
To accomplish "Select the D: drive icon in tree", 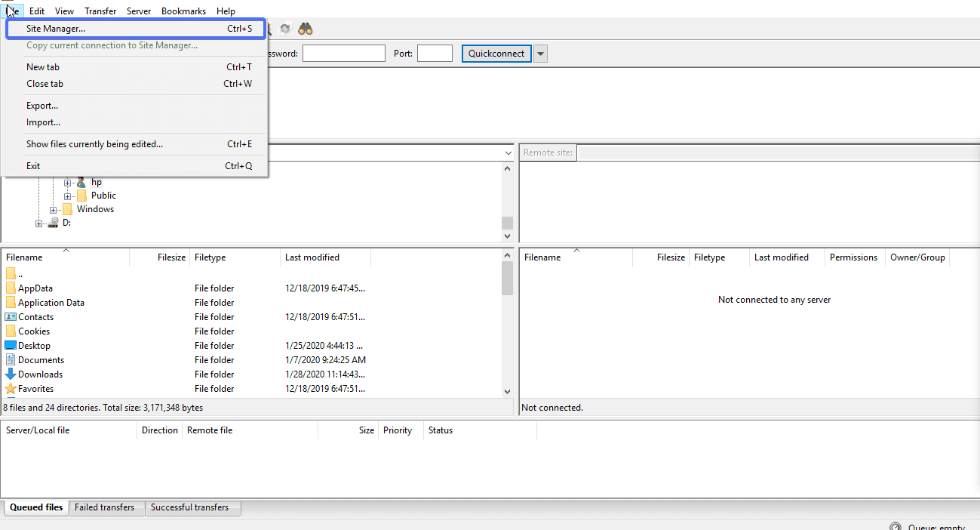I will coord(54,223).
